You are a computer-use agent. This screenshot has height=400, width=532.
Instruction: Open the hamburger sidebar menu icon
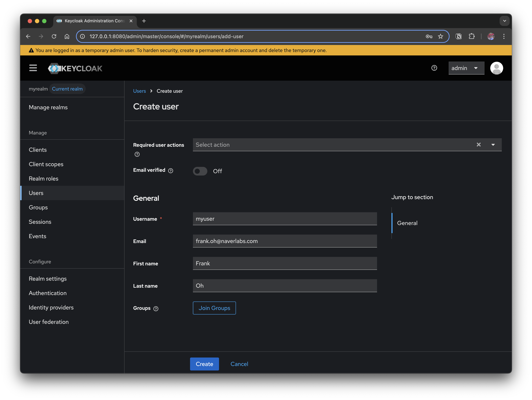(33, 68)
